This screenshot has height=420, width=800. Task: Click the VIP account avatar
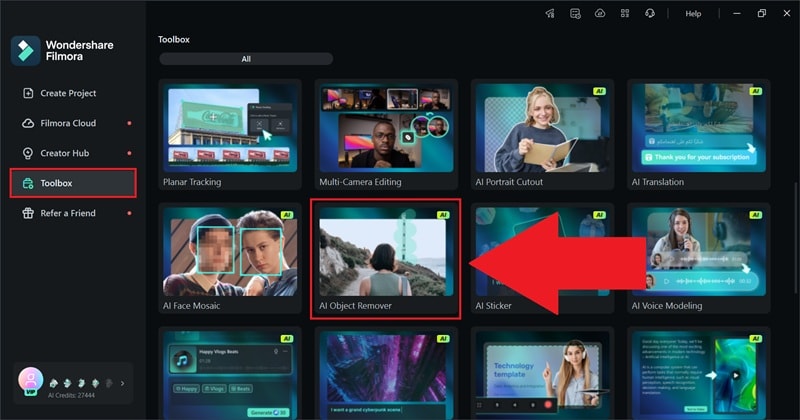tap(31, 381)
